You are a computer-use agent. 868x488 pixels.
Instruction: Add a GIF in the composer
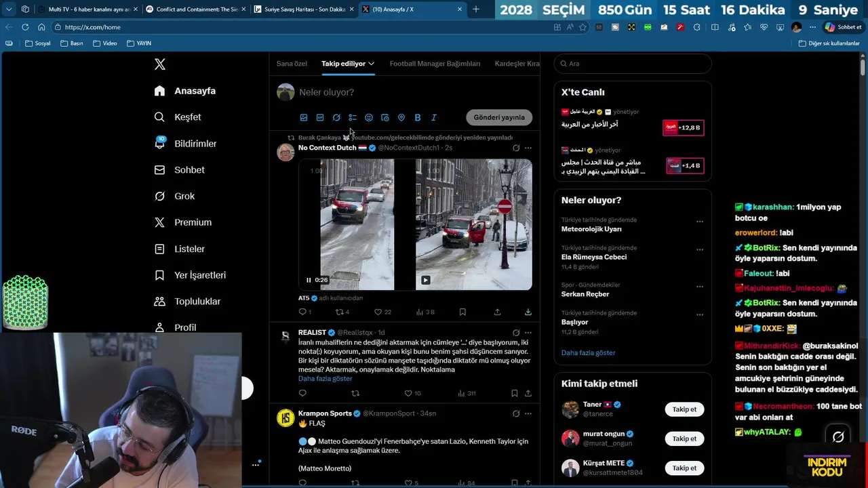tap(320, 117)
